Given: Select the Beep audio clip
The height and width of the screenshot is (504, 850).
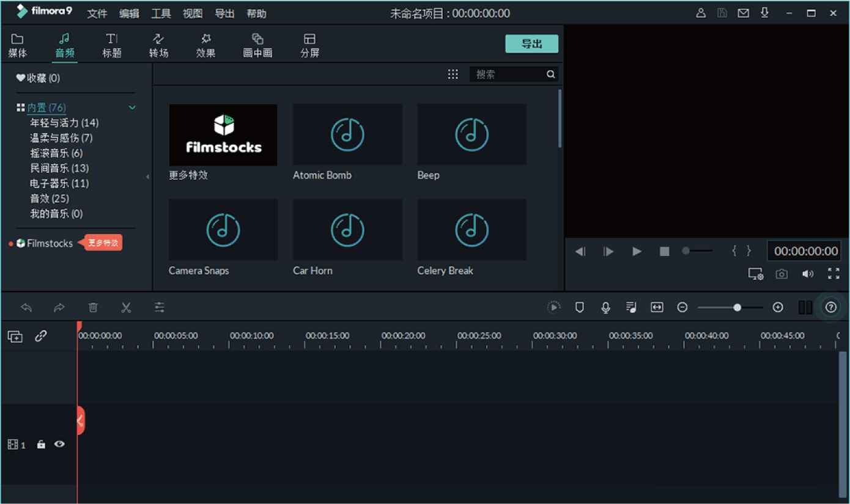Looking at the screenshot, I should point(471,134).
